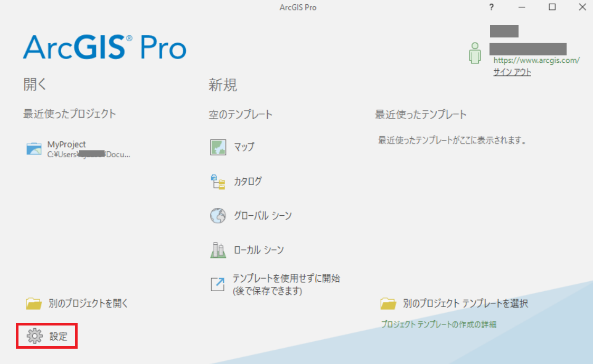This screenshot has height=364, width=593.
Task: Select the Local Scene buildings icon
Action: tap(218, 250)
